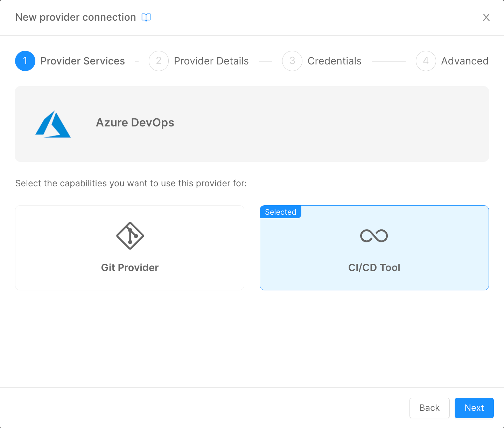Click the step 2 number circle
Screen dimensions: 504x428
[x=159, y=61]
